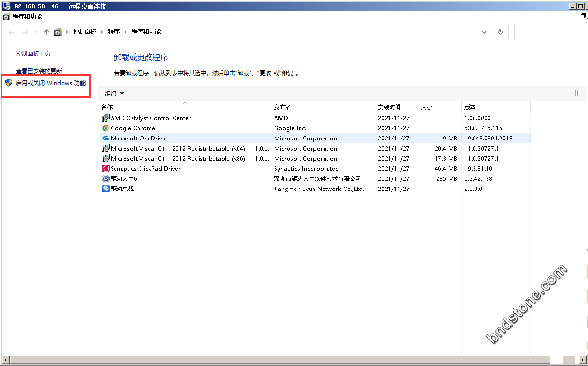Click publisher 深圳市驱动人生软件技术有限公司
The width and height of the screenshot is (588, 366).
(x=317, y=178)
